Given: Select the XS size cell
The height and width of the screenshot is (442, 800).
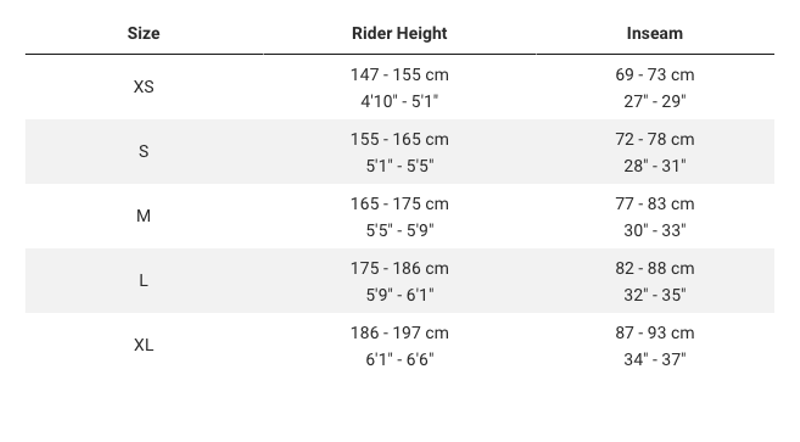Looking at the screenshot, I should click(143, 87).
